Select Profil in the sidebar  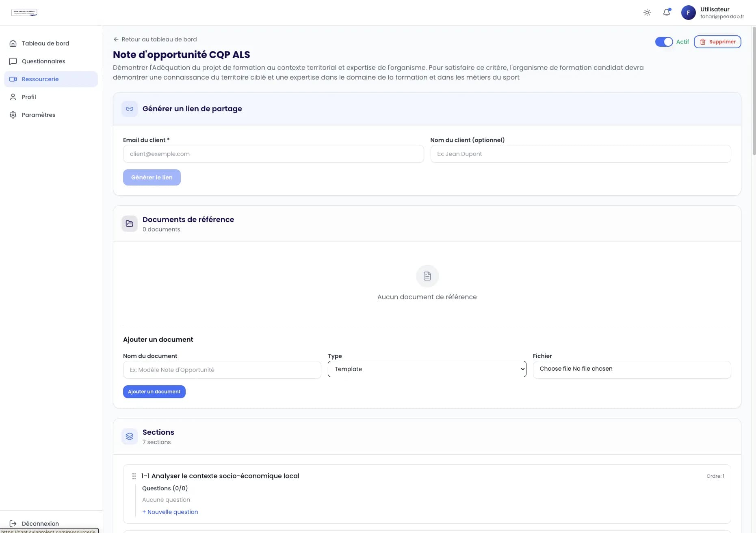pyautogui.click(x=28, y=97)
